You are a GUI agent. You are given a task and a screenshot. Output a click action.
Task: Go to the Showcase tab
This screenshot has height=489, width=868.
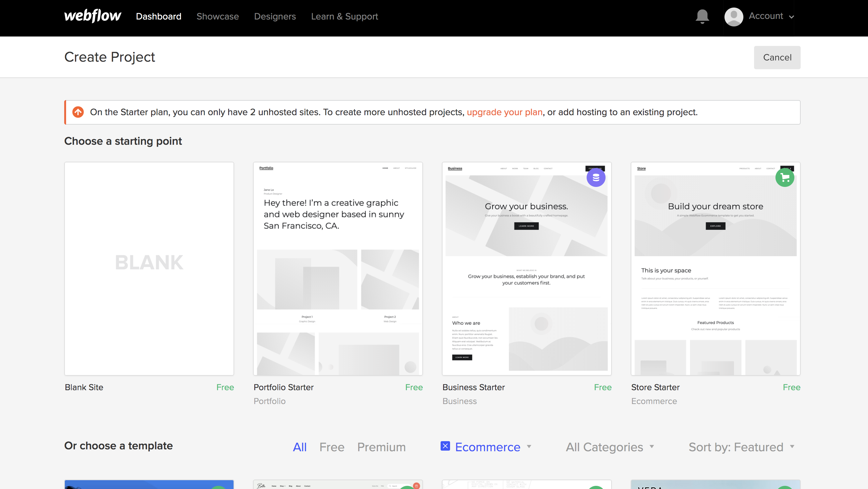(217, 16)
